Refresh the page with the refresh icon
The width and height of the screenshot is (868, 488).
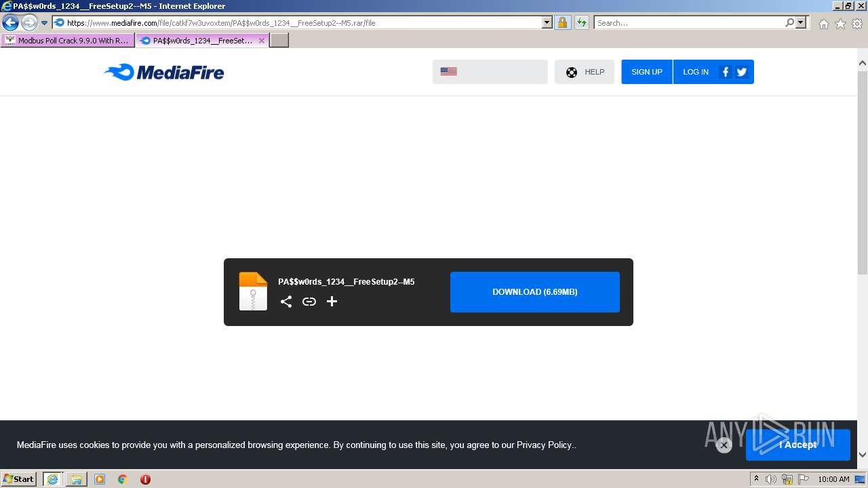click(x=582, y=23)
